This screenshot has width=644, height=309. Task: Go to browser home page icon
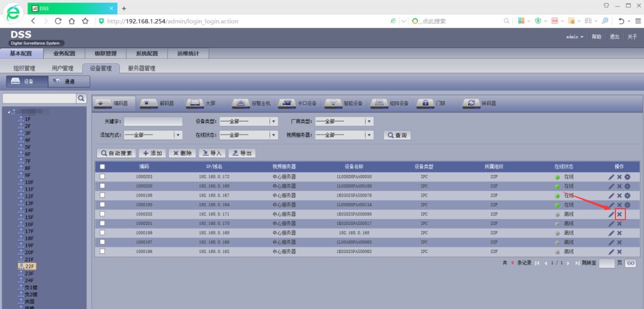(72, 21)
